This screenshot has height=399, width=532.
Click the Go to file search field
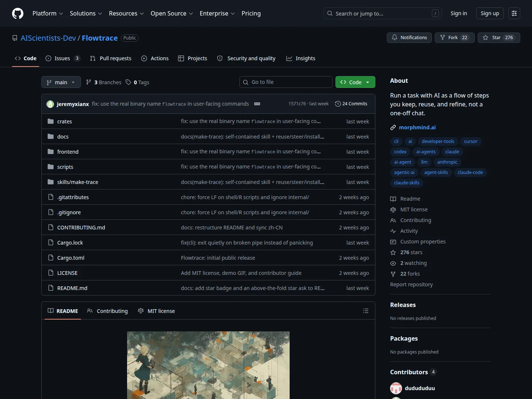tap(286, 82)
